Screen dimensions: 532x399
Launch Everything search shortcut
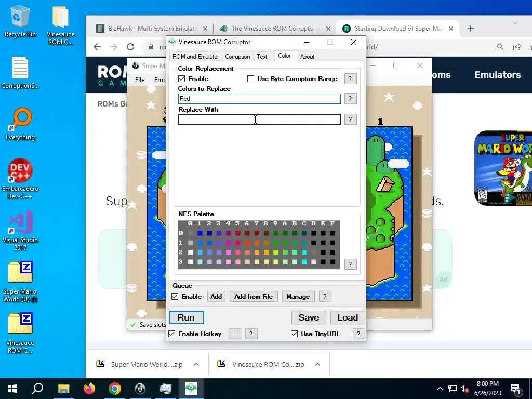(20, 124)
